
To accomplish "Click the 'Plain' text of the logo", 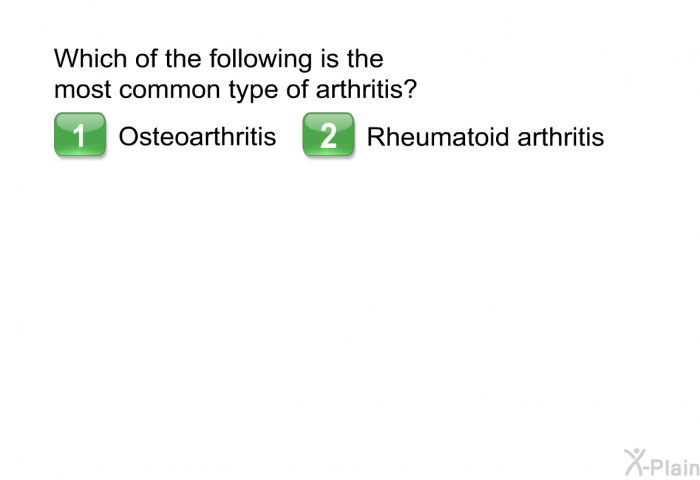I will pos(675,467).
